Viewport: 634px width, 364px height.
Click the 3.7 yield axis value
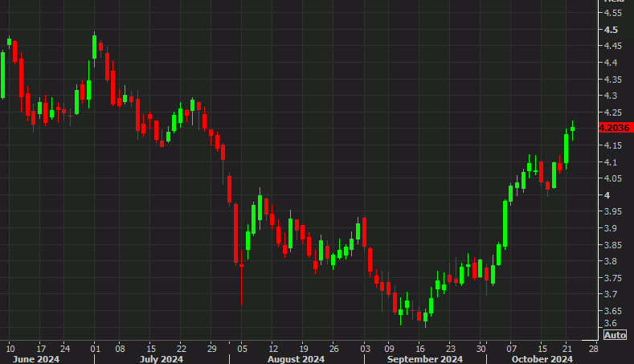click(611, 294)
